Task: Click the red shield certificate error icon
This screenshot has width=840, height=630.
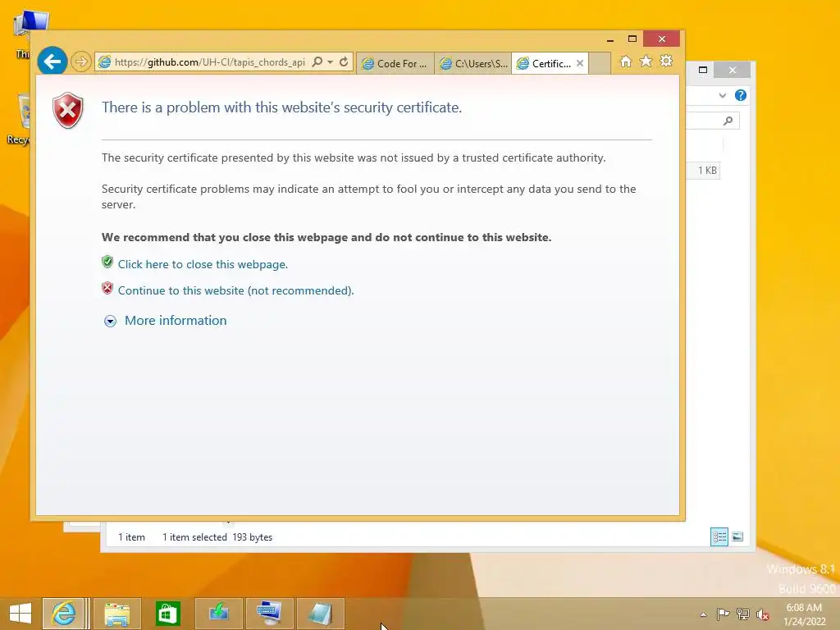Action: click(67, 111)
